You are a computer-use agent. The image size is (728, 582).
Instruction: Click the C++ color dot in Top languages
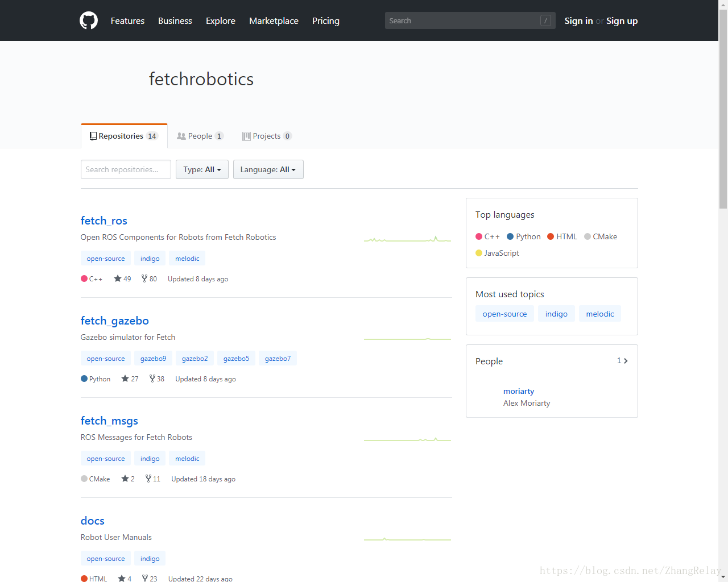(x=479, y=236)
